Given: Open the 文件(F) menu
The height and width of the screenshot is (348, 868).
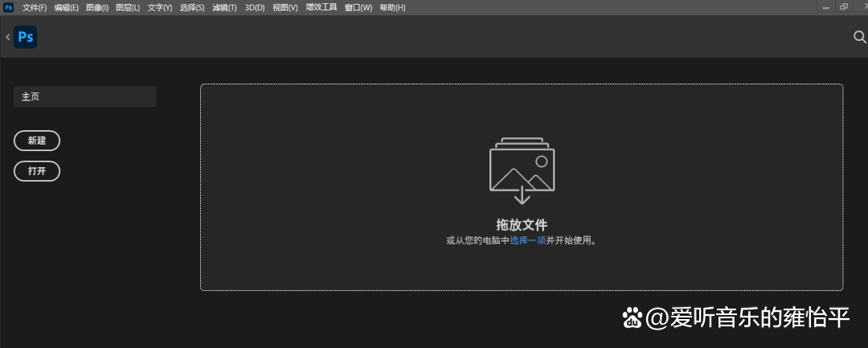Looking at the screenshot, I should pos(35,8).
